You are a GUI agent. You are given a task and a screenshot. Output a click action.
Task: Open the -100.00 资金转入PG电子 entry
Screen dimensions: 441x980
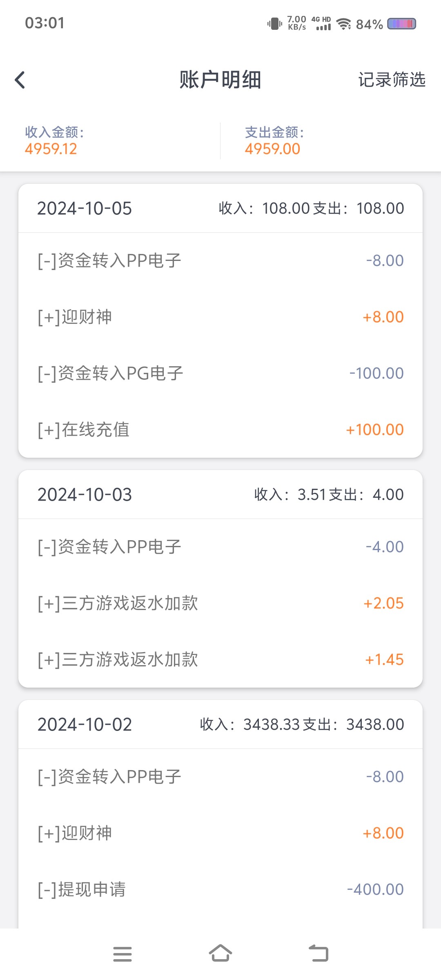220,373
